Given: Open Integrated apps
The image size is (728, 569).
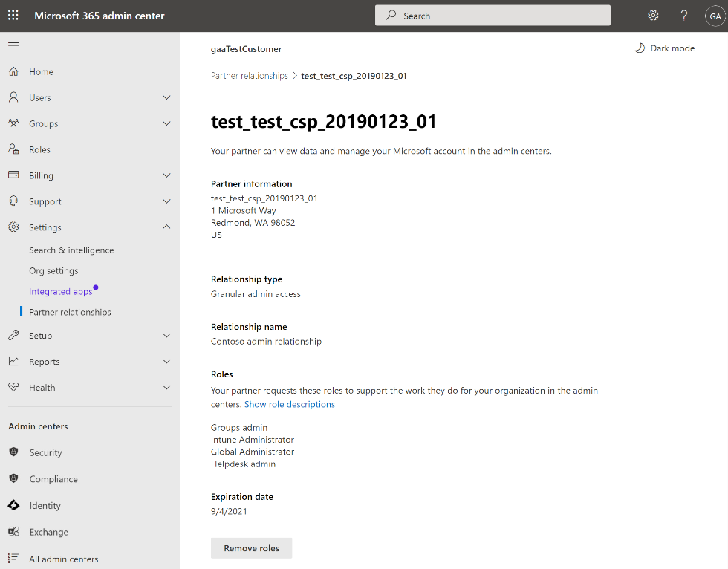Looking at the screenshot, I should pos(60,291).
